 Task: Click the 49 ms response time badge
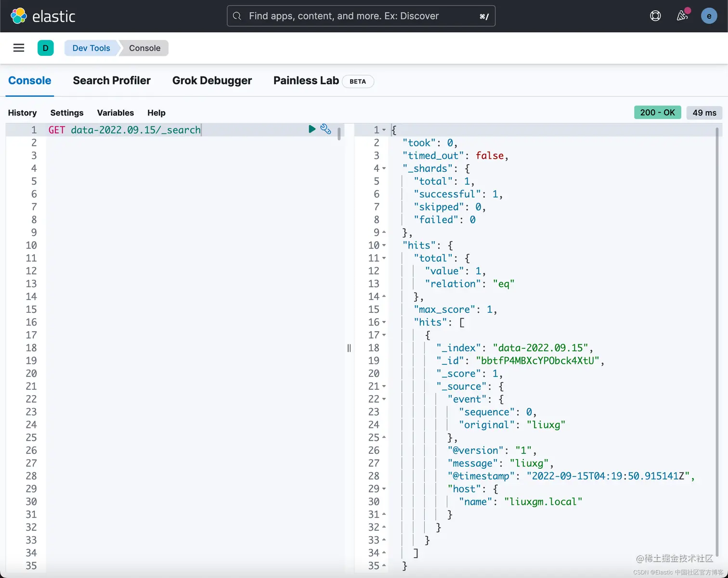pos(704,113)
